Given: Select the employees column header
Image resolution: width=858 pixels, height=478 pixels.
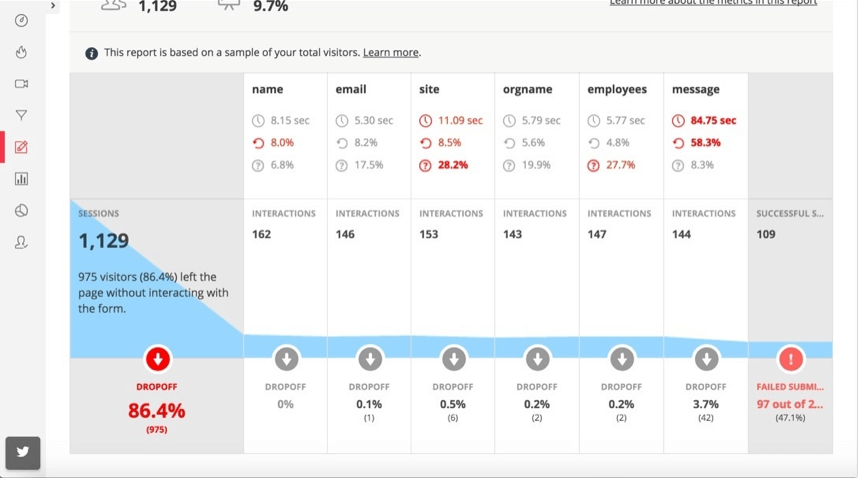Looking at the screenshot, I should pyautogui.click(x=617, y=90).
